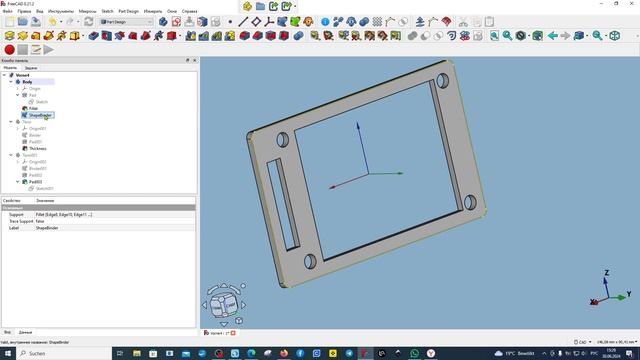640x360 pixels.
Task: Click the navigation cube in viewport
Action: 224,304
